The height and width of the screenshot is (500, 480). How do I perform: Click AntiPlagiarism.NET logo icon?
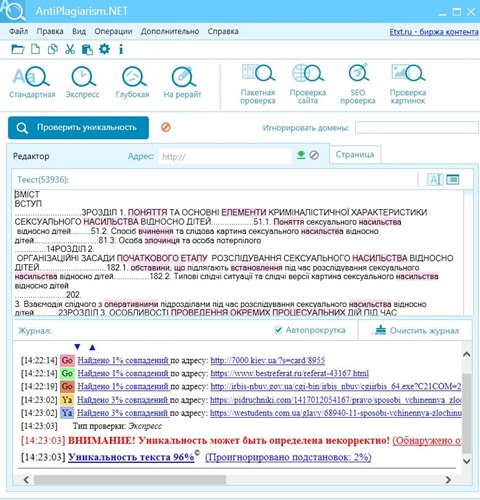tap(13, 11)
